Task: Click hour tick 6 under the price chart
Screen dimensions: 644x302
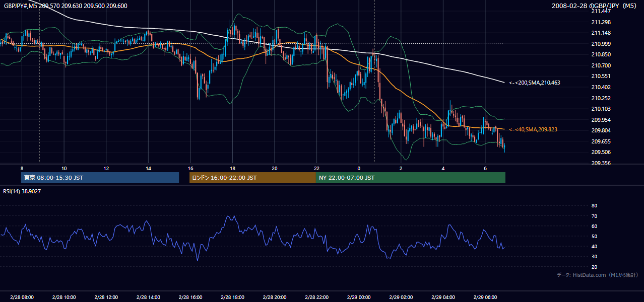Action: click(485, 168)
